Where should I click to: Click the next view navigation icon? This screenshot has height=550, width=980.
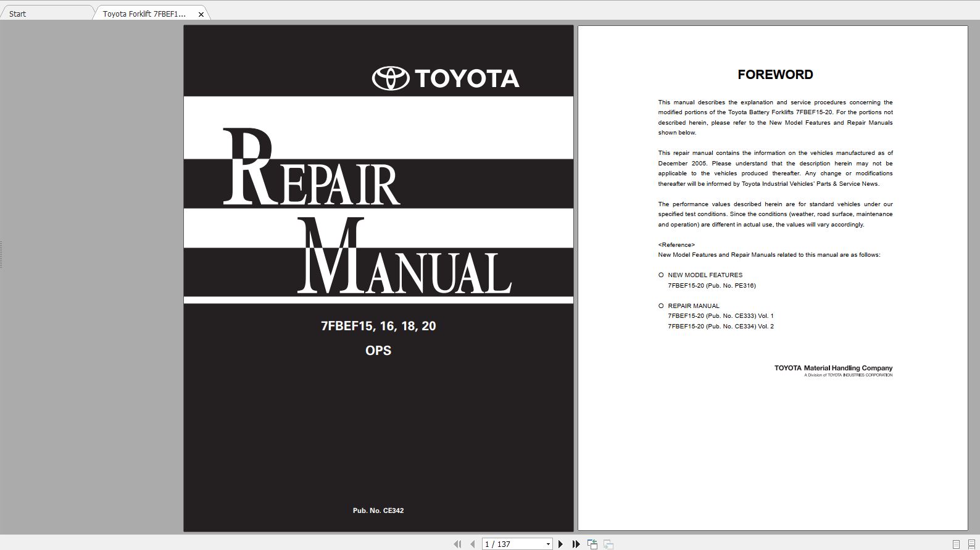point(608,544)
